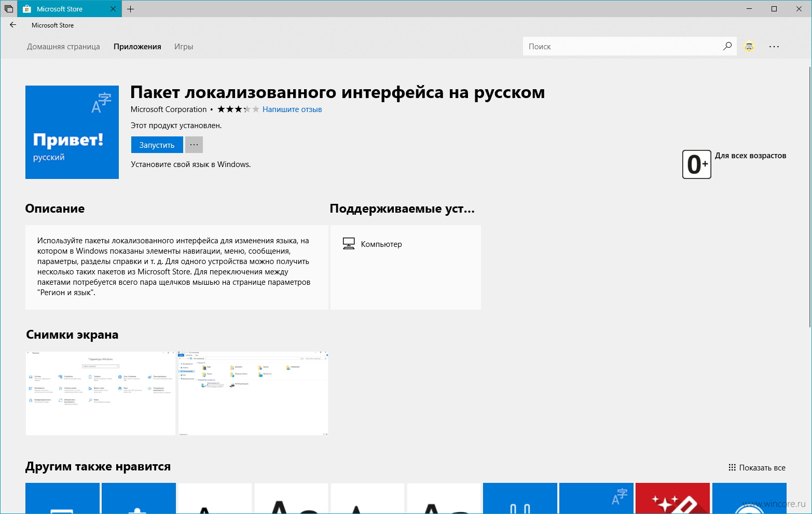Select the Microsoft Store window tab
Image resolution: width=812 pixels, height=514 pixels.
pyautogui.click(x=70, y=9)
